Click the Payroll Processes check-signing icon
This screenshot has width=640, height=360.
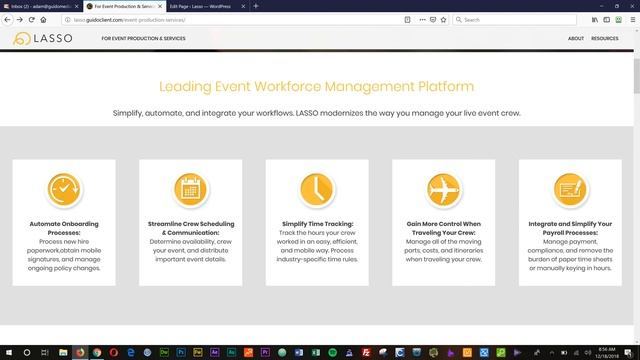[570, 190]
